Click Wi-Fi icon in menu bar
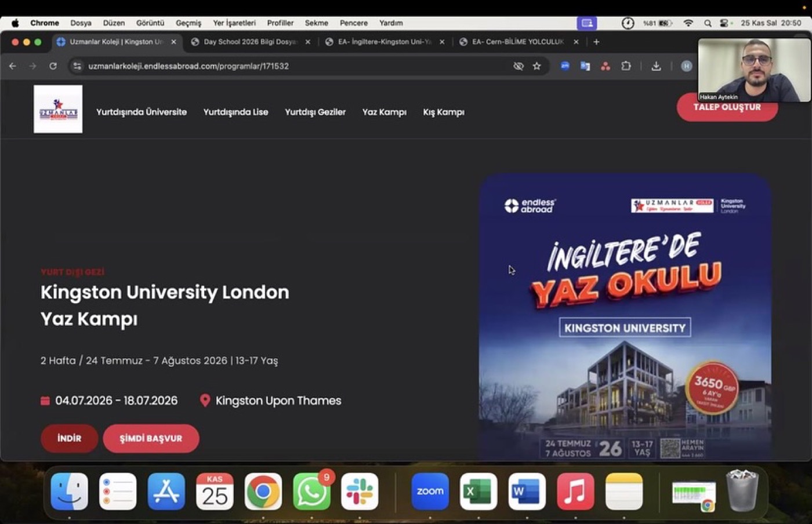The image size is (812, 524). click(688, 23)
